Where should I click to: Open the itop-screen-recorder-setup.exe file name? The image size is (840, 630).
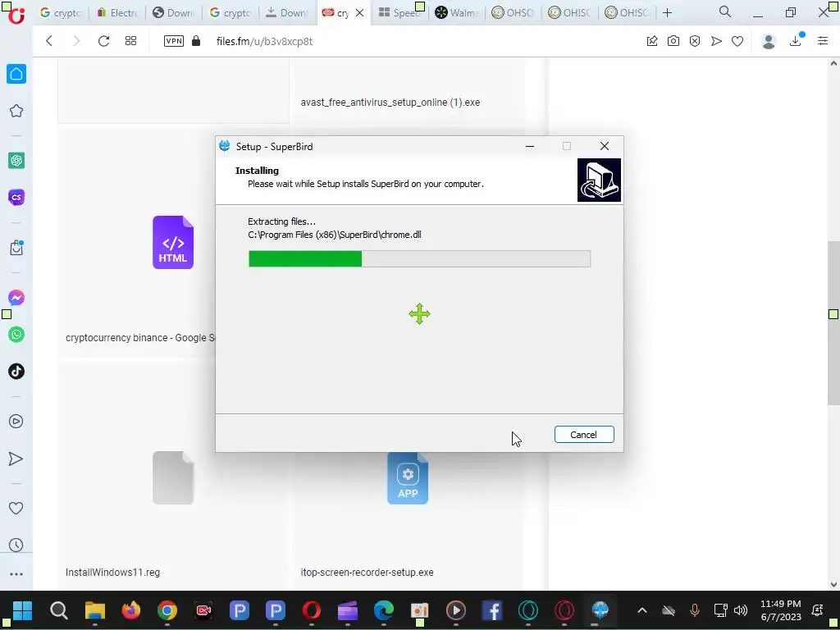click(x=367, y=573)
